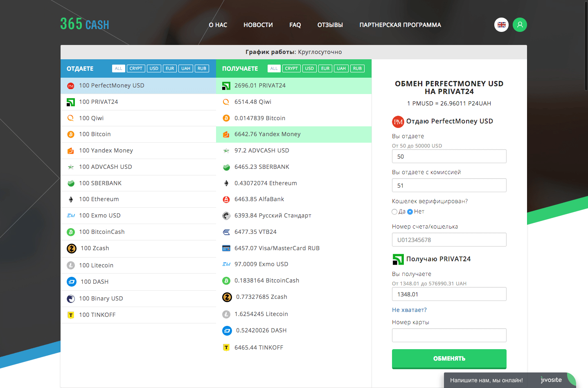Click the BitcoinCash icon beside 100 BitcoinCash
Viewport: 588px width, 388px height.
click(x=71, y=232)
